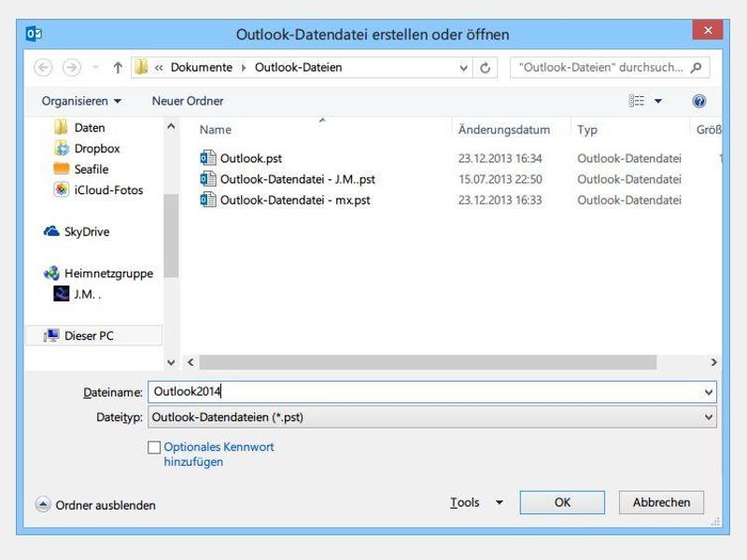Viewport: 747px width, 560px height.
Task: Open the view options dropdown arrow
Action: [x=657, y=101]
